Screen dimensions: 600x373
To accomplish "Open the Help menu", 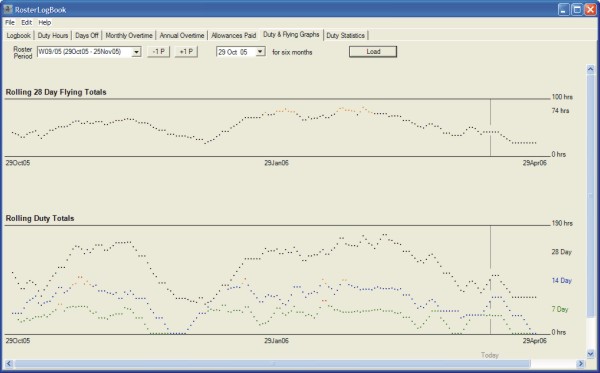I will click(45, 23).
